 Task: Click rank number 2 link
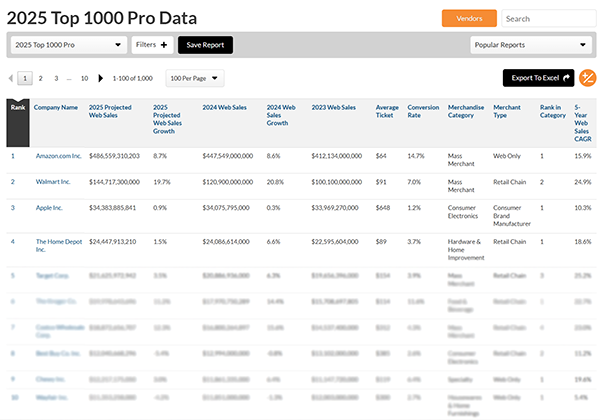click(x=13, y=182)
